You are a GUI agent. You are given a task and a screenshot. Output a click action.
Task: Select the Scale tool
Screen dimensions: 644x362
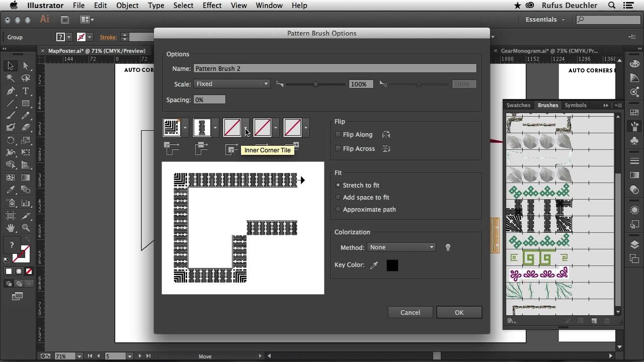point(26,140)
